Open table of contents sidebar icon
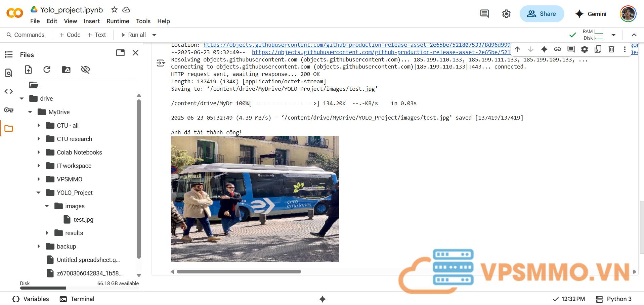Viewport: 644px width, 305px height. tap(9, 54)
